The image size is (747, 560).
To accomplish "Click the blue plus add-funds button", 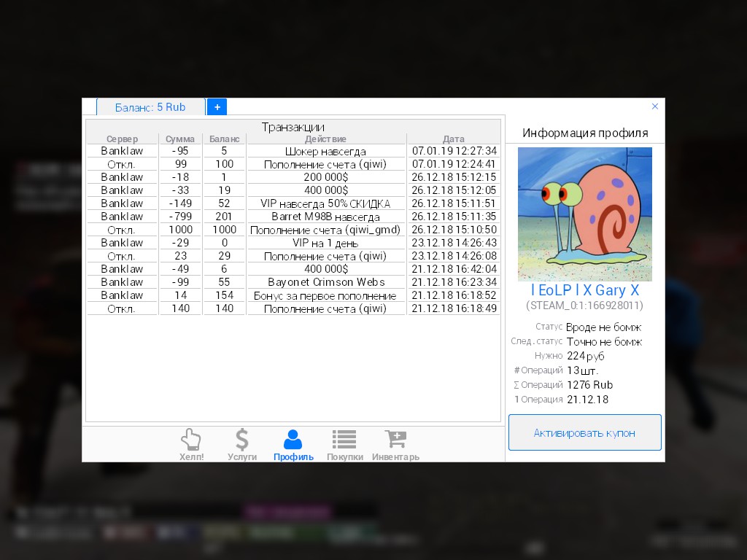I will [x=217, y=106].
